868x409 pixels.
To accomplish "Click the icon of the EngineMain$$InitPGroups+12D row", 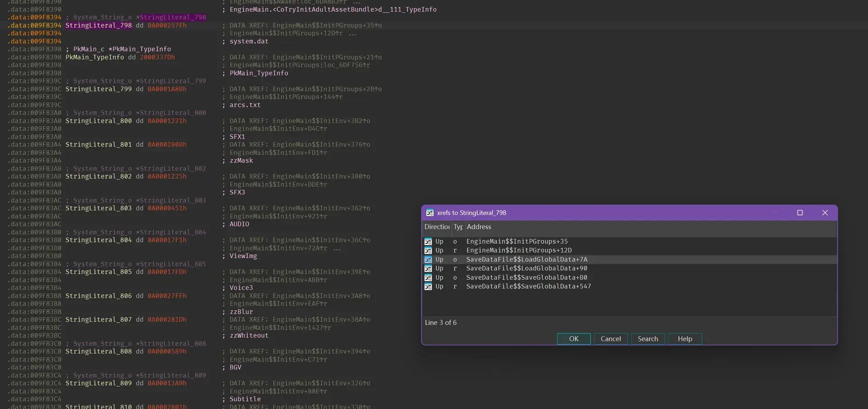I will (x=428, y=251).
